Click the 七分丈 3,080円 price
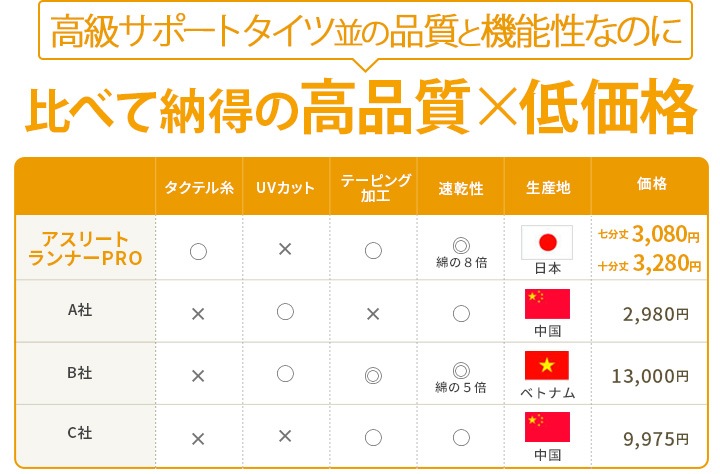 pos(649,235)
